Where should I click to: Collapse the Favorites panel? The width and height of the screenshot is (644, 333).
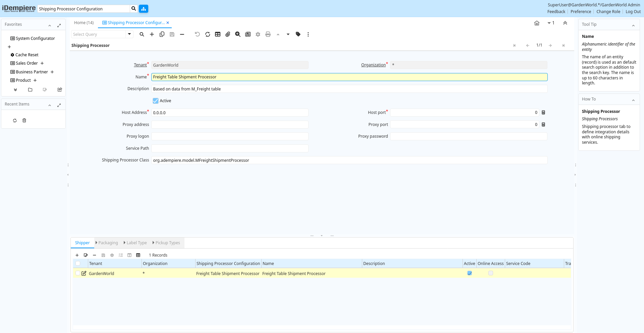pos(50,25)
